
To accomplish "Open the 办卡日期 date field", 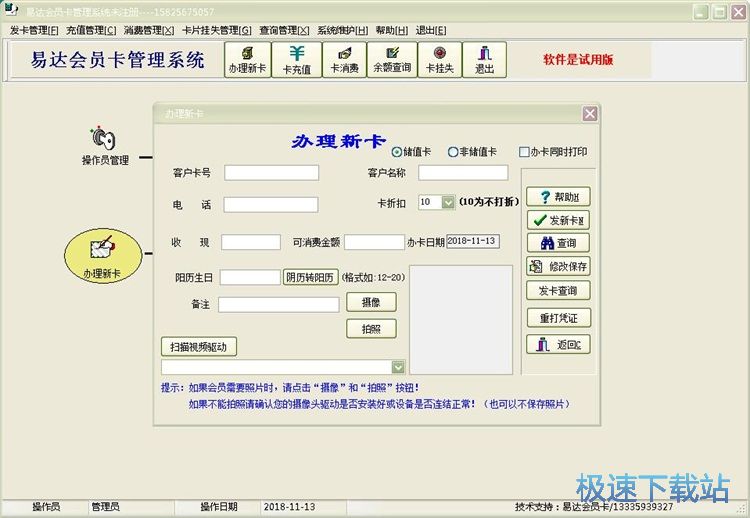I will pyautogui.click(x=472, y=241).
